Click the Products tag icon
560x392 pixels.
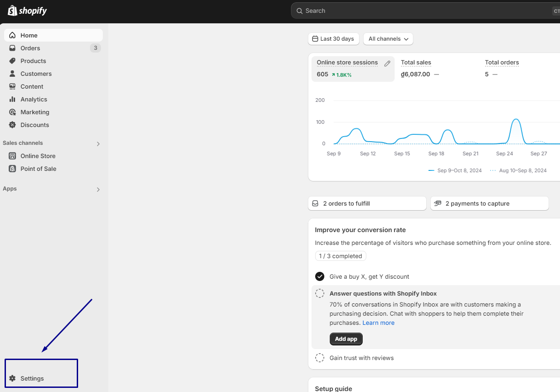(x=12, y=61)
